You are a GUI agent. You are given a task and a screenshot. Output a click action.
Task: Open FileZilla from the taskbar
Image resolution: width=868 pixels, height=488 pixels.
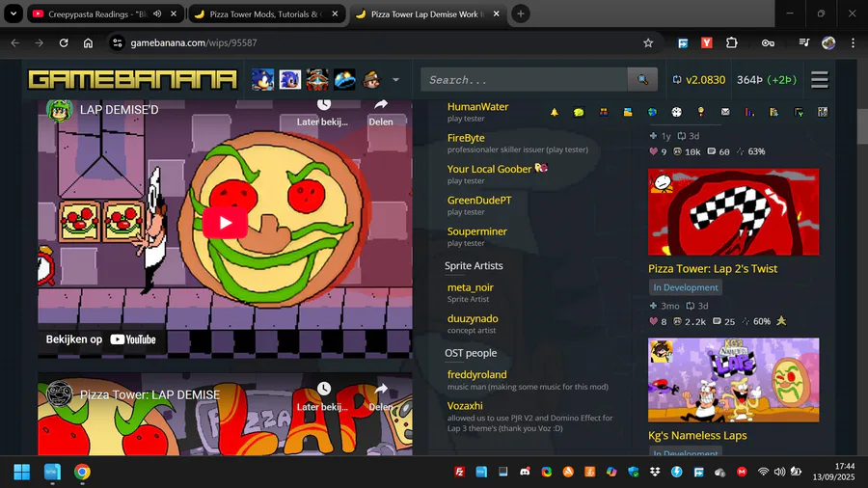coord(459,472)
